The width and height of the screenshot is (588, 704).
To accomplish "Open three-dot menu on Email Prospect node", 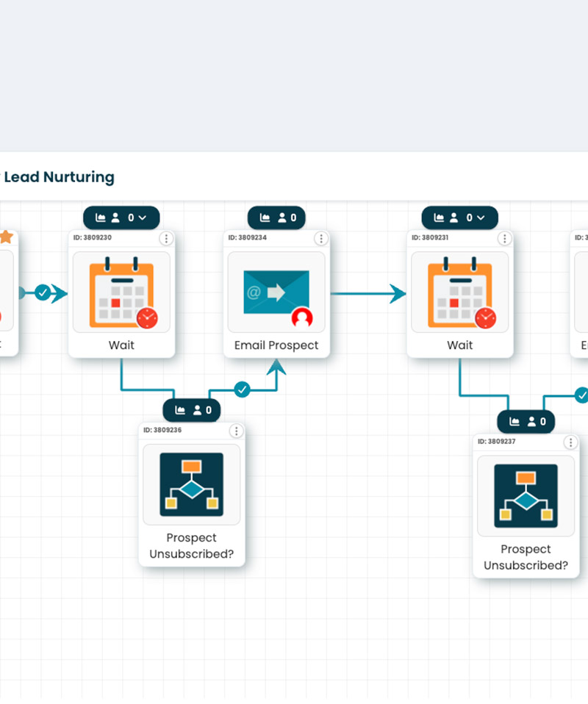I will click(320, 238).
